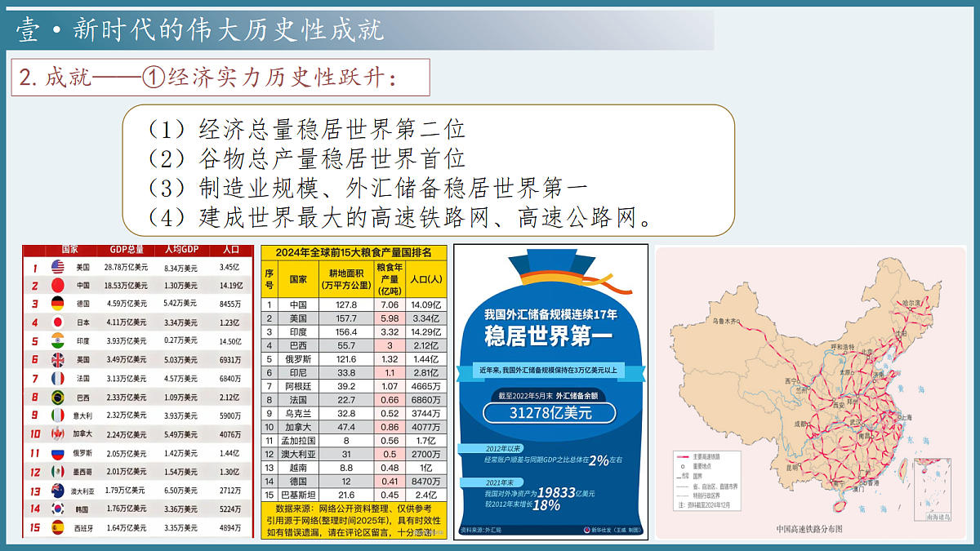Click the population value 14.29亿 in grain table
The image size is (980, 551).
pos(425,331)
